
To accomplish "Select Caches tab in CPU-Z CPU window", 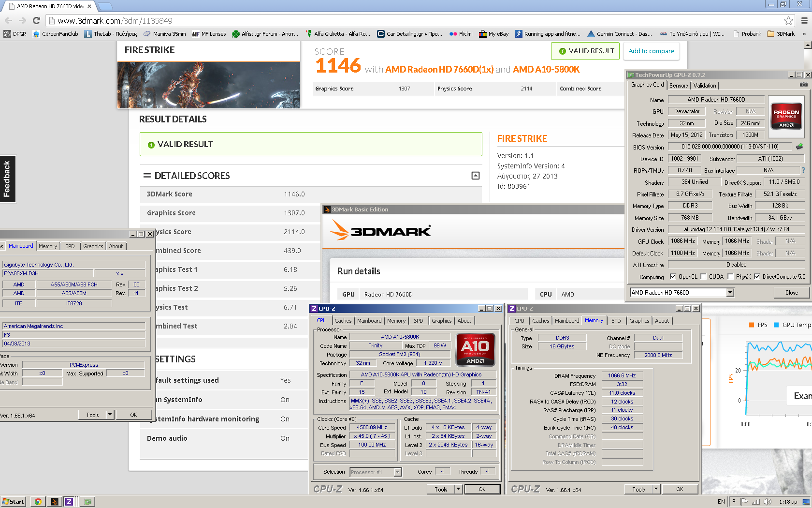I will pyautogui.click(x=343, y=321).
